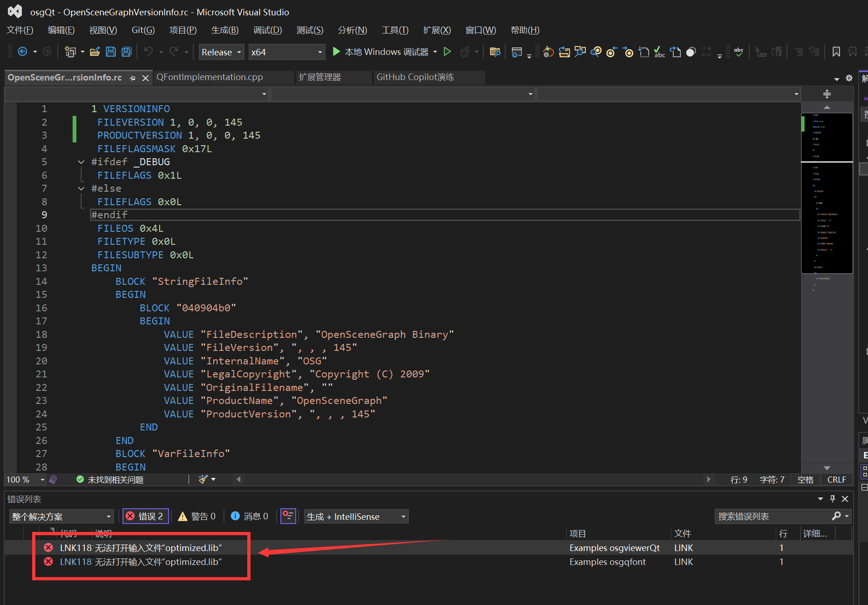This screenshot has height=605, width=868.
Task: Open the error list panel options dropdown arrow
Action: click(x=820, y=499)
